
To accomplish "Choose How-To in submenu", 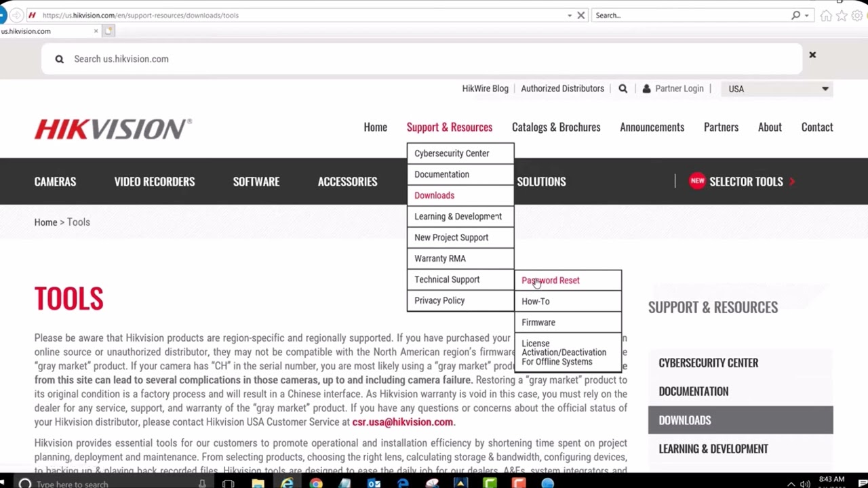I will tap(568, 302).
